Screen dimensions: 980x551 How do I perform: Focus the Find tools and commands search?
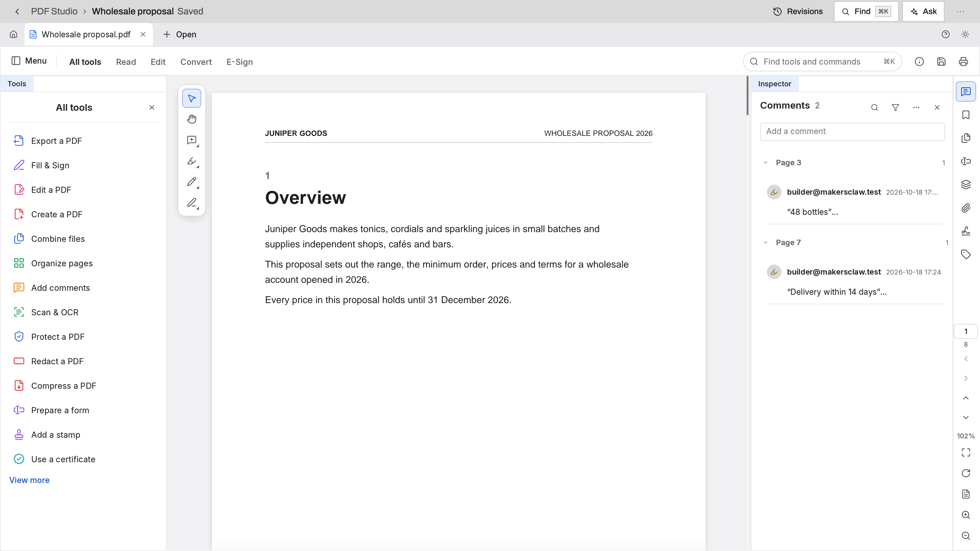(x=823, y=62)
